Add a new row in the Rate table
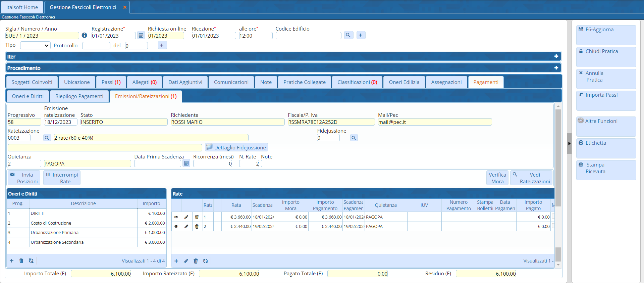 coord(176,261)
